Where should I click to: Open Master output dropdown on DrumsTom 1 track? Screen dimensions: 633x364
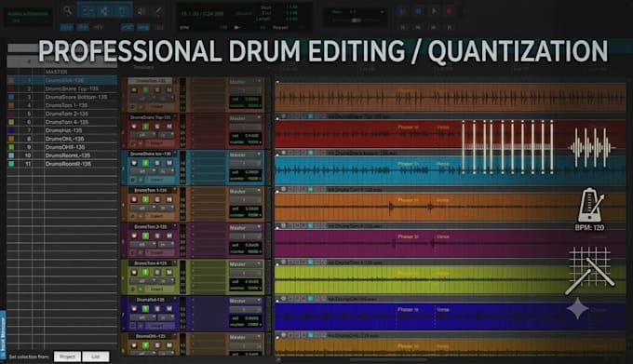coord(245,191)
